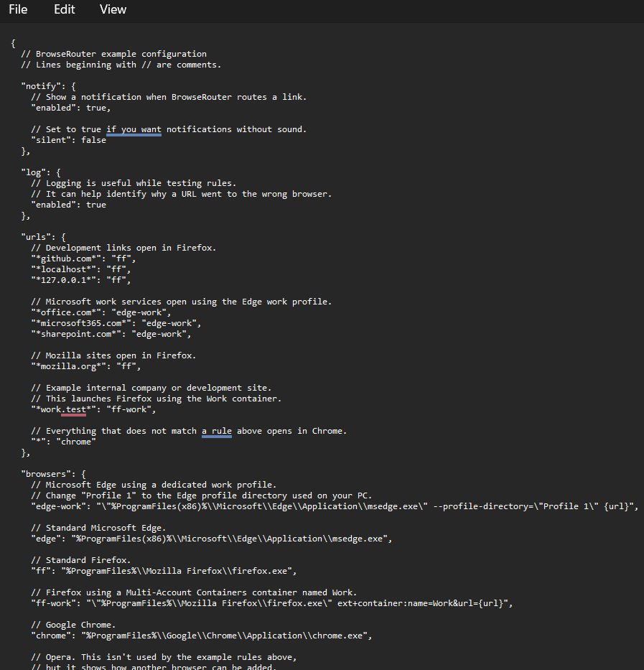Click the "*sharepoint.com*" rule line
This screenshot has width=644, height=670.
pos(111,334)
